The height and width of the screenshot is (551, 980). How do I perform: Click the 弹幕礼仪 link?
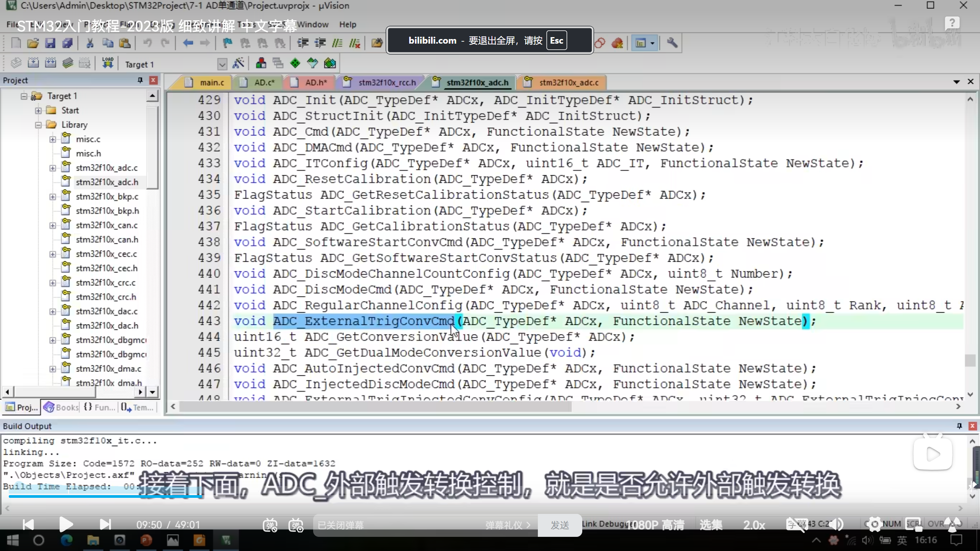(508, 525)
